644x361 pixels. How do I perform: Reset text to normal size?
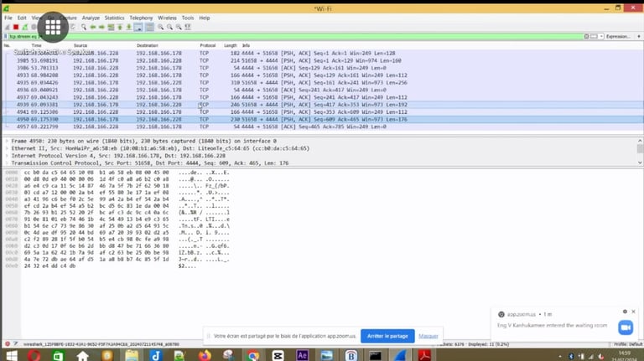179,27
